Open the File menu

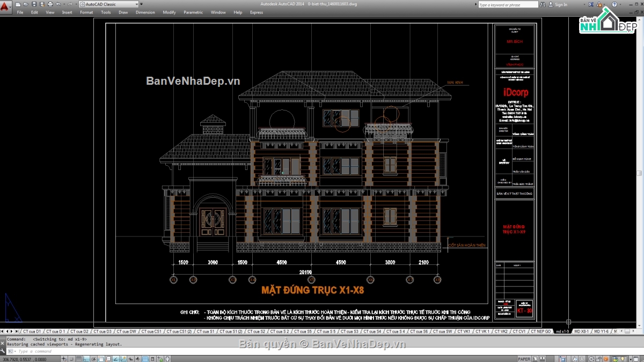pyautogui.click(x=20, y=12)
